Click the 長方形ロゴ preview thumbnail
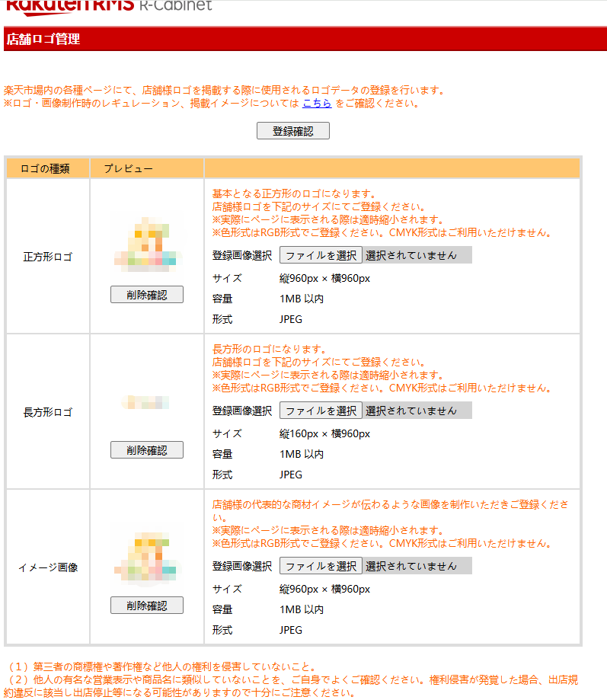 tap(146, 402)
